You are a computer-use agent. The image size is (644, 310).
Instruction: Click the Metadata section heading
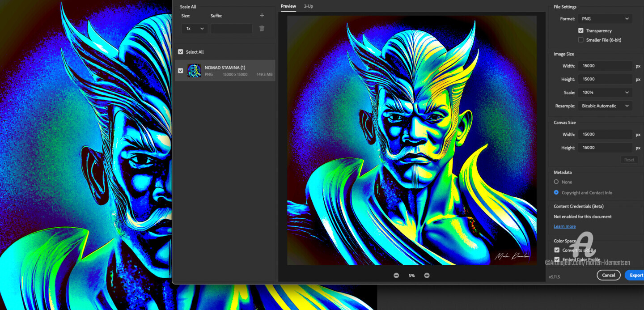[x=563, y=172]
